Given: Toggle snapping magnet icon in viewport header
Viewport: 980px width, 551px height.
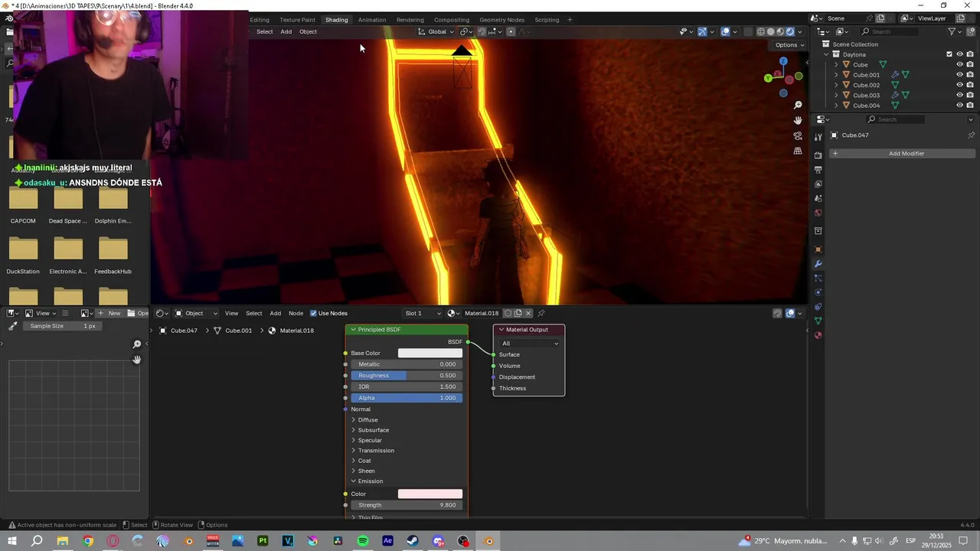Looking at the screenshot, I should coord(482,31).
